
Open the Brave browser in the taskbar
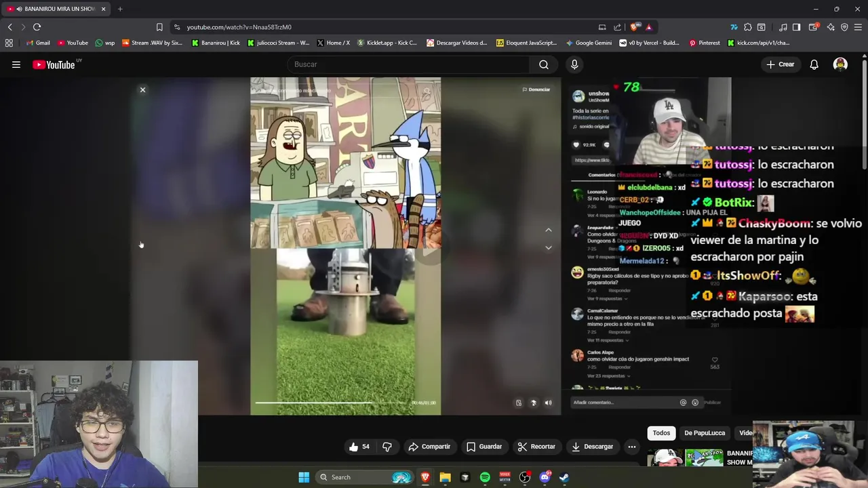pos(425,477)
